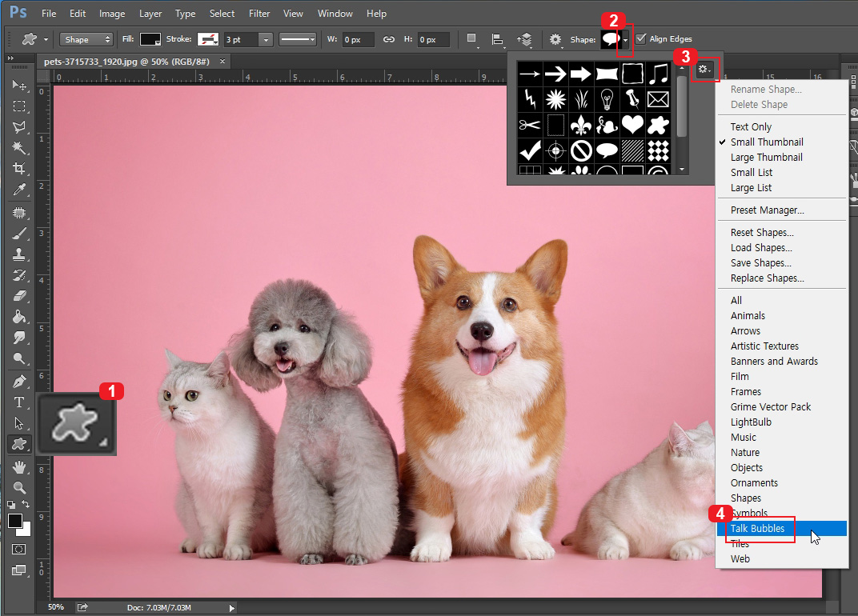Toggle the link width and height icon

[388, 39]
